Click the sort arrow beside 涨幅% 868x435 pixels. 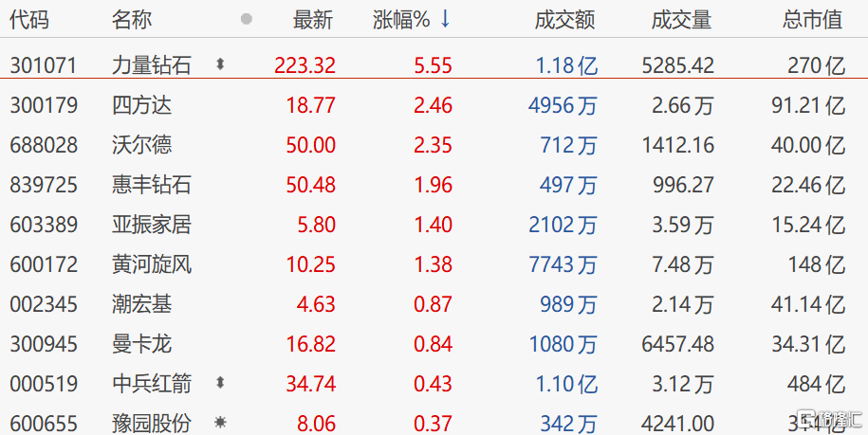445,19
